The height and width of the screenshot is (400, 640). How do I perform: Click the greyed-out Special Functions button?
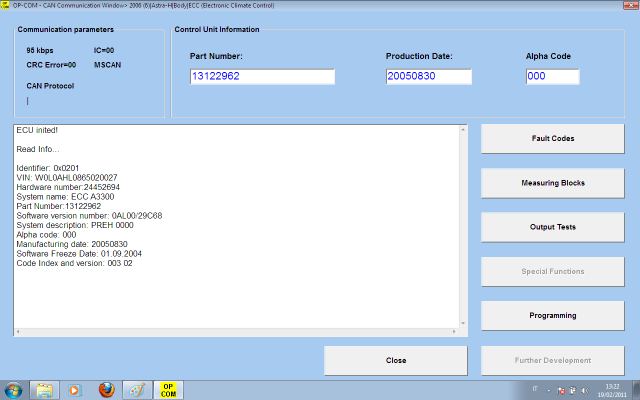553,271
